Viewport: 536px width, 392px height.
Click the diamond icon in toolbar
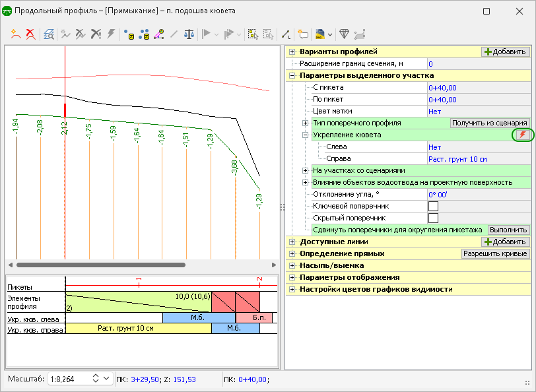(344, 33)
